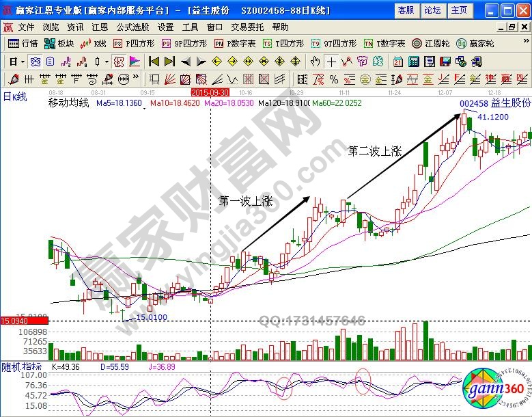Click the calendar icon showing 21
Viewport: 532px width, 417px height.
tap(398, 61)
